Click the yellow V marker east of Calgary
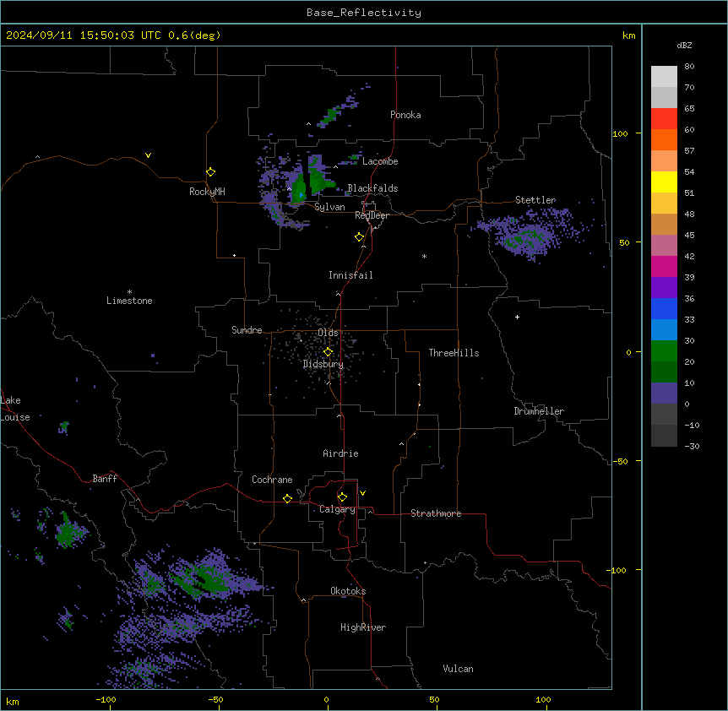This screenshot has width=728, height=711. click(362, 493)
